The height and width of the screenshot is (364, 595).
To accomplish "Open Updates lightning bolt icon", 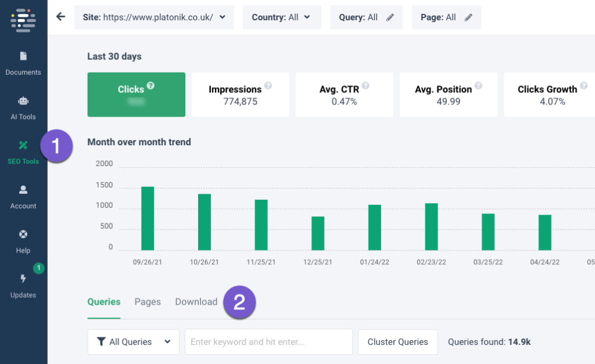I will [23, 279].
